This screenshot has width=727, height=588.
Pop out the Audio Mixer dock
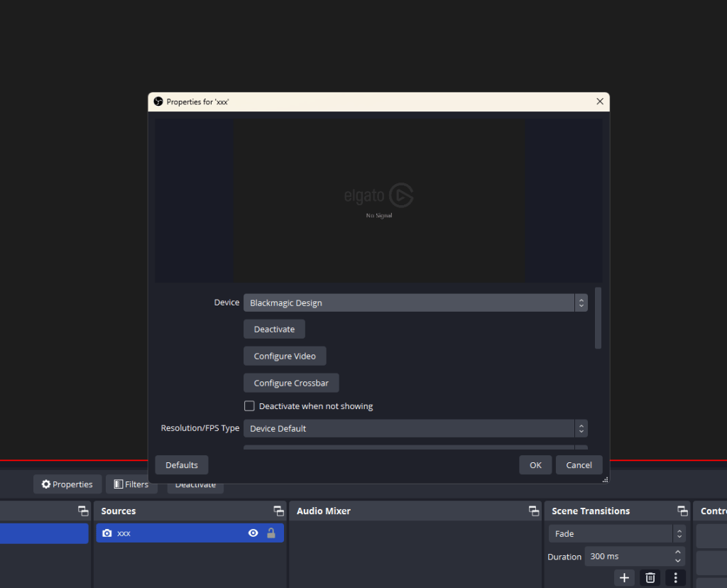pos(534,511)
